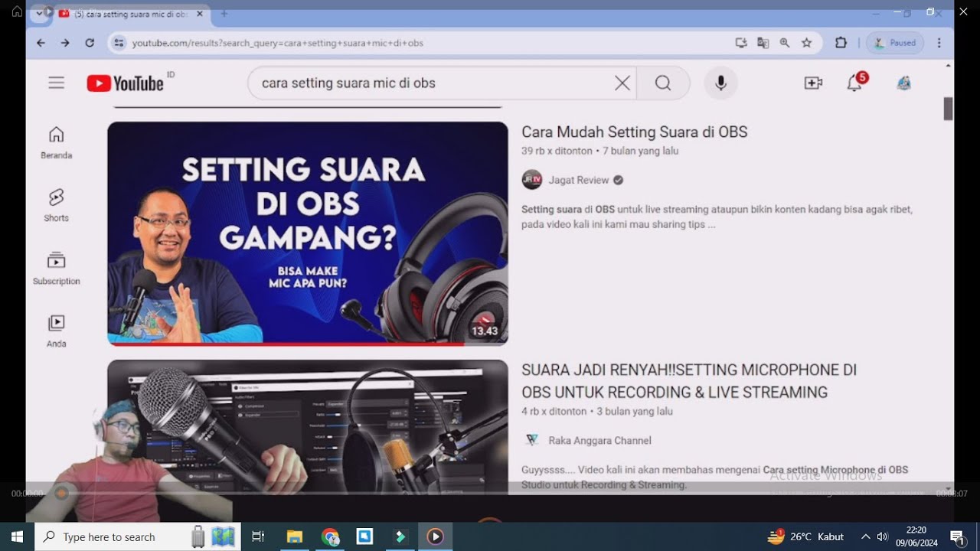Open the YouTube account avatar menu
Image resolution: width=980 pixels, height=551 pixels.
point(904,83)
